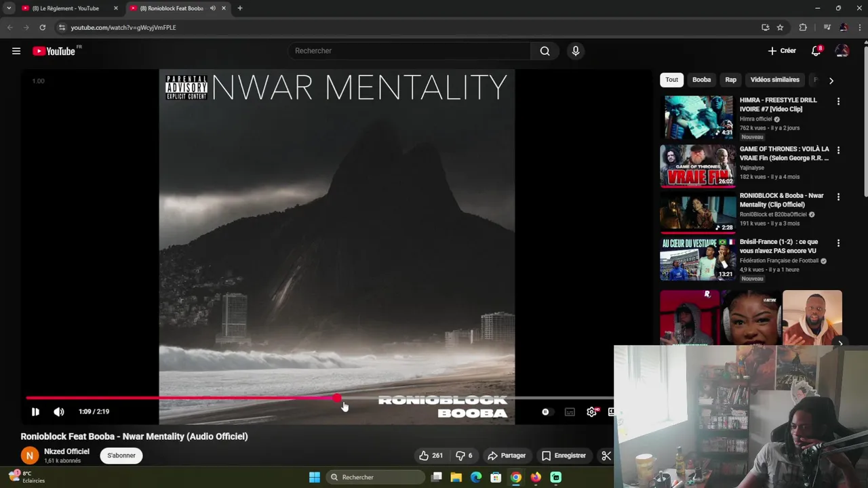Open Roni0block Nwar Mentality Clip Officiel thumbnail
The width and height of the screenshot is (868, 488).
click(x=698, y=213)
